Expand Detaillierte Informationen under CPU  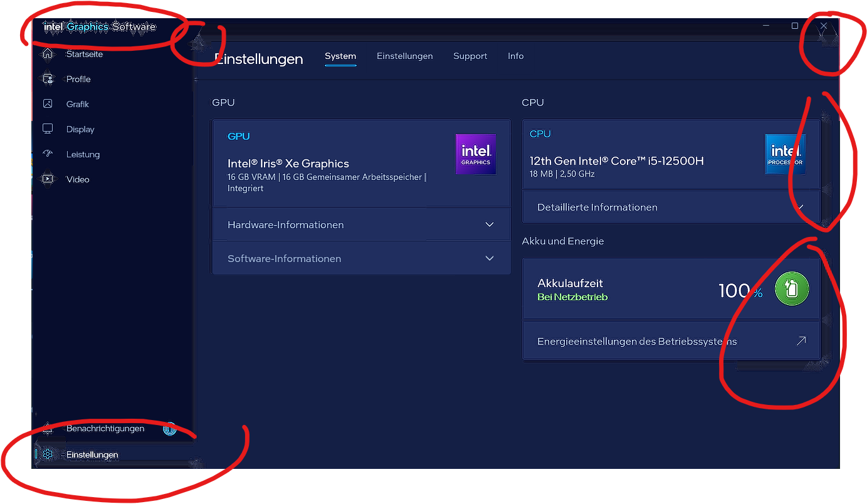coord(671,207)
